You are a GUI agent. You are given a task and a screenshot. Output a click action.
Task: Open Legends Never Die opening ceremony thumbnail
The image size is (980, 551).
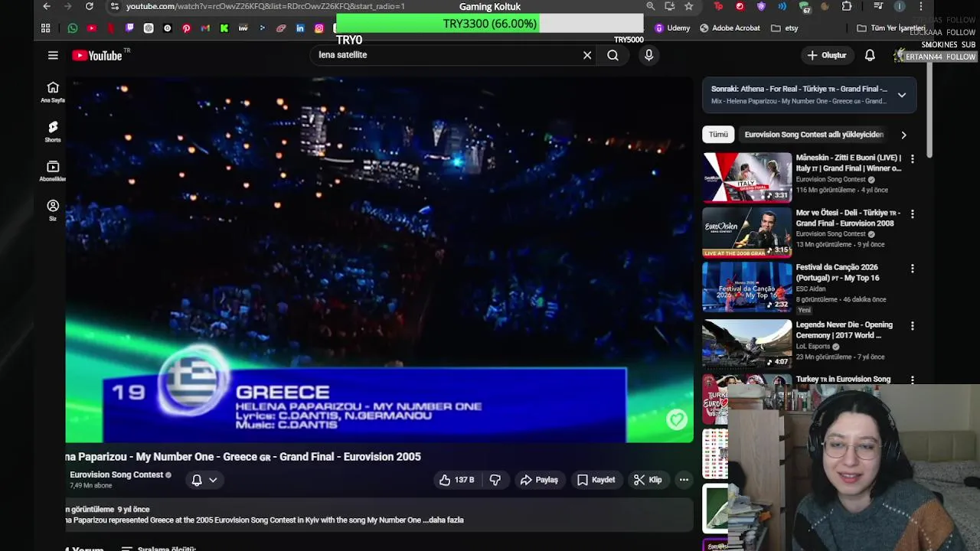tap(747, 344)
